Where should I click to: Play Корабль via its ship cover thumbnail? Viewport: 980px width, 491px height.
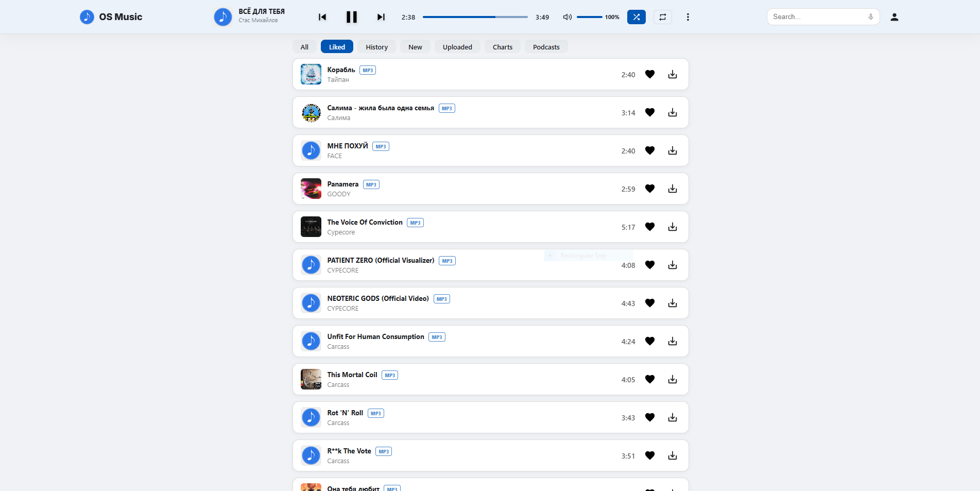[x=311, y=74]
